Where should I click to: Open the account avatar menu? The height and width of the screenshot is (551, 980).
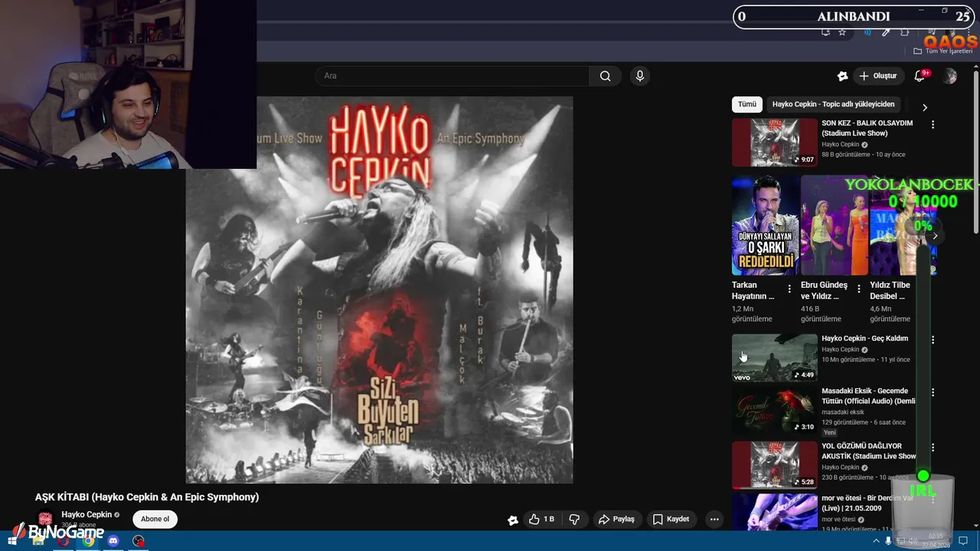[950, 76]
